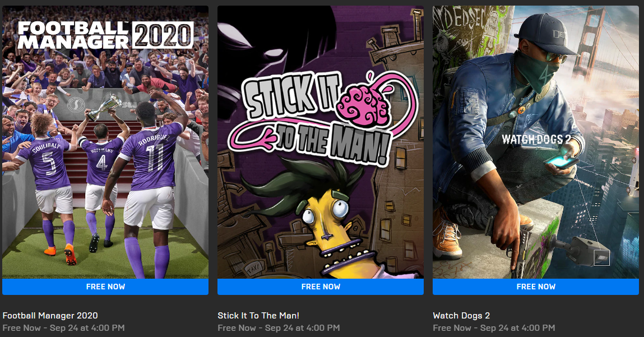Open the Football Manager 2020 title link
The width and height of the screenshot is (644, 337).
click(50, 315)
